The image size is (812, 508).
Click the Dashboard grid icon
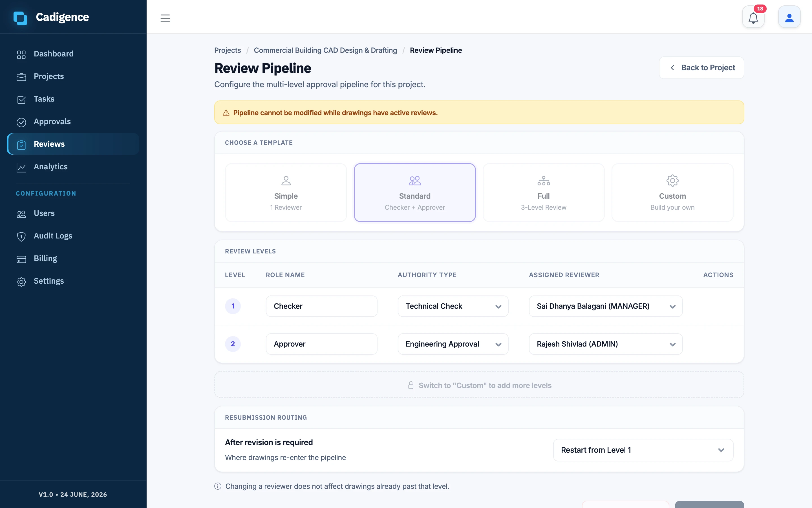pyautogui.click(x=21, y=54)
